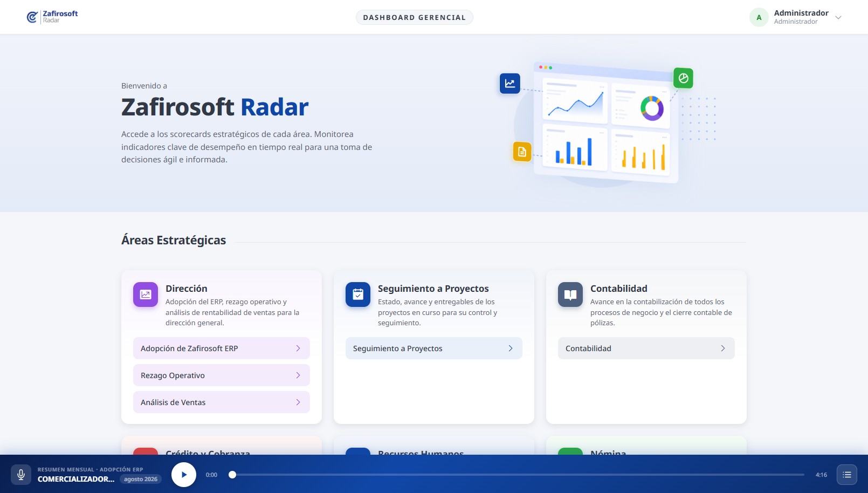The width and height of the screenshot is (868, 493).
Task: Open the Rezago Operativo scorecard
Action: click(x=222, y=375)
